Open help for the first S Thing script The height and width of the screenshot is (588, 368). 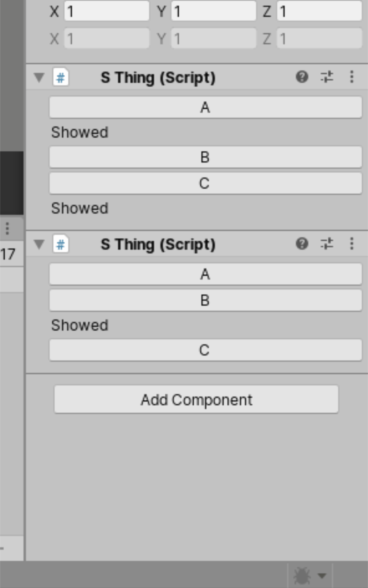tap(302, 77)
